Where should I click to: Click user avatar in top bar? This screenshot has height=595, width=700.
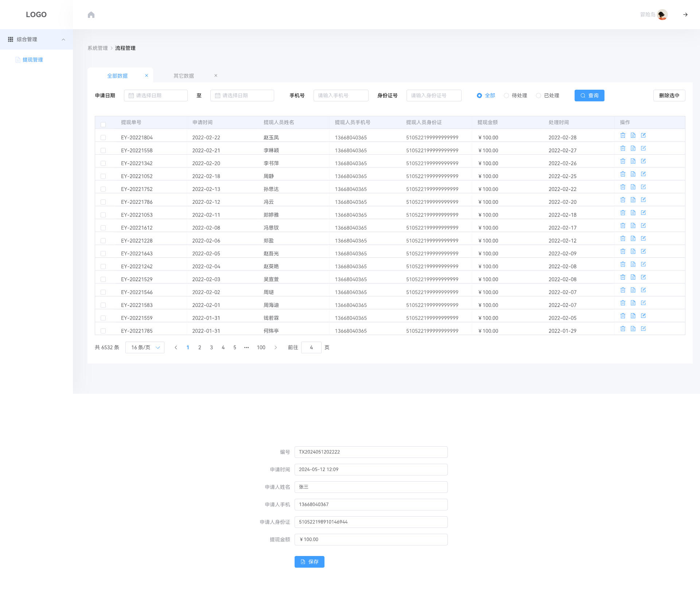pos(662,15)
